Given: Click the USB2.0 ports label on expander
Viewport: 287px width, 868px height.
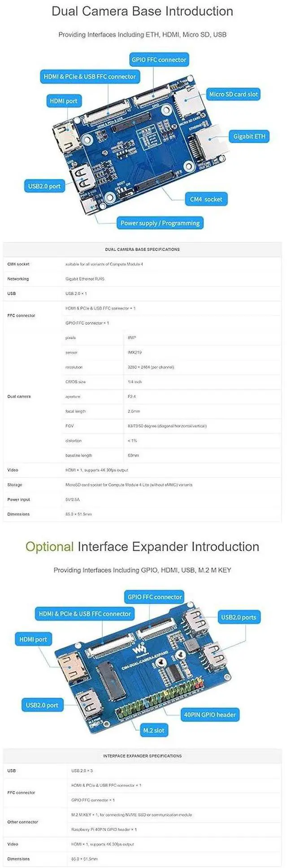Looking at the screenshot, I should pos(239,617).
